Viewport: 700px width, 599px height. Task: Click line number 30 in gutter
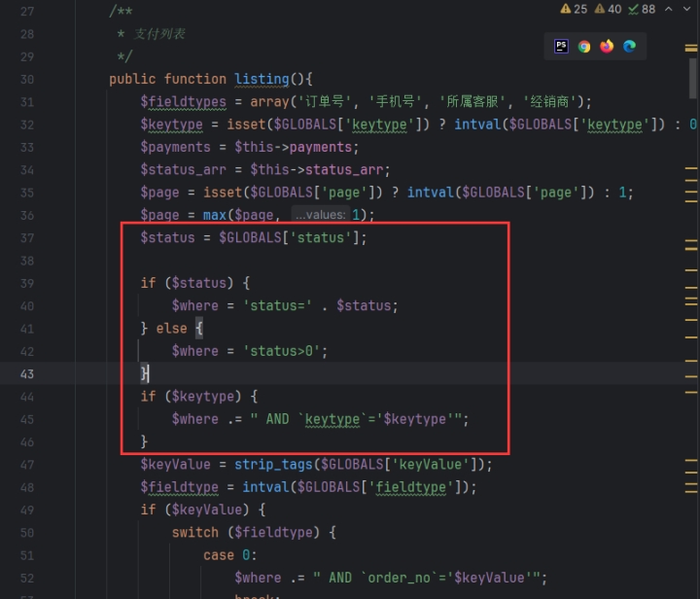tap(26, 79)
